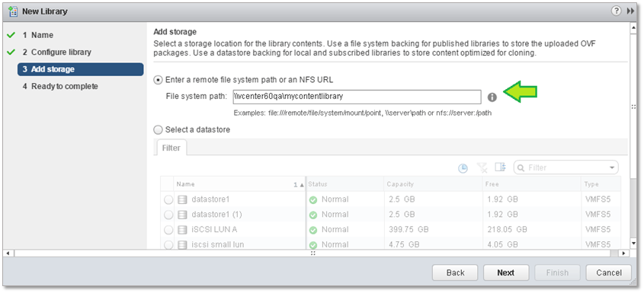Select the remote file system path radio option
Image resolution: width=644 pixels, height=293 pixels.
click(x=158, y=80)
